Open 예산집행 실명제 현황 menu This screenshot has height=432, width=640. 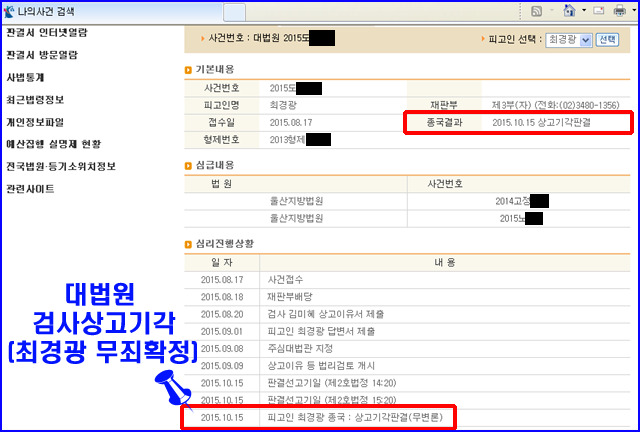pos(53,144)
